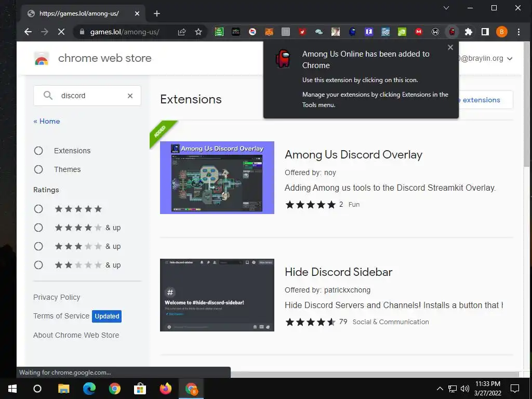The height and width of the screenshot is (399, 532).
Task: Click the discord search field
Action: 87,96
